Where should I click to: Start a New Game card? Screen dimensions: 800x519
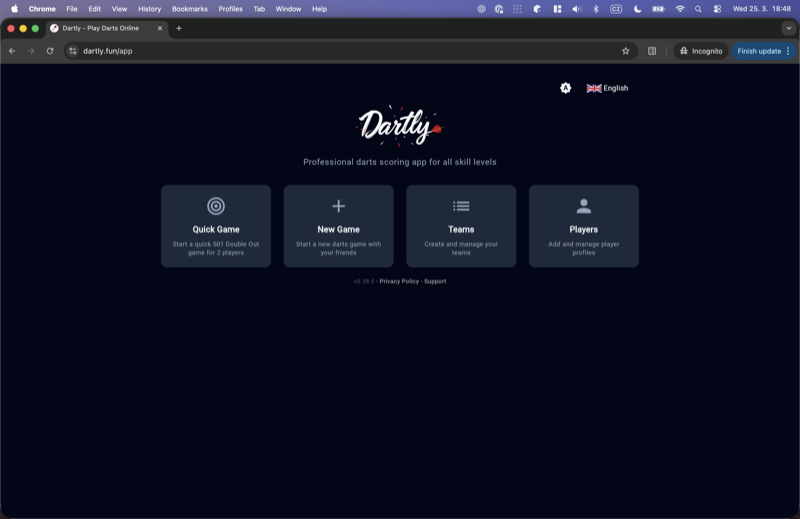click(x=338, y=226)
